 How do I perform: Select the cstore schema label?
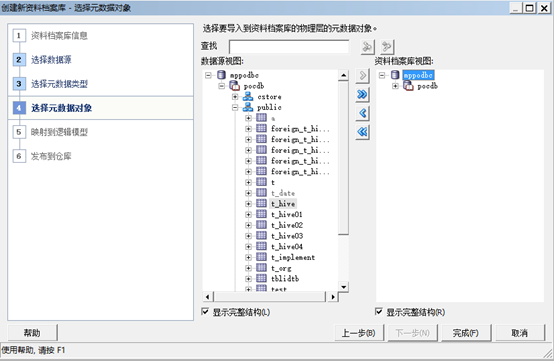pyautogui.click(x=269, y=96)
